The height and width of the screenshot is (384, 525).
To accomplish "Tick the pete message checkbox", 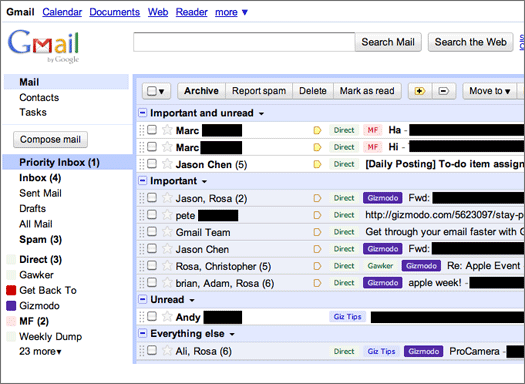I will point(152,214).
